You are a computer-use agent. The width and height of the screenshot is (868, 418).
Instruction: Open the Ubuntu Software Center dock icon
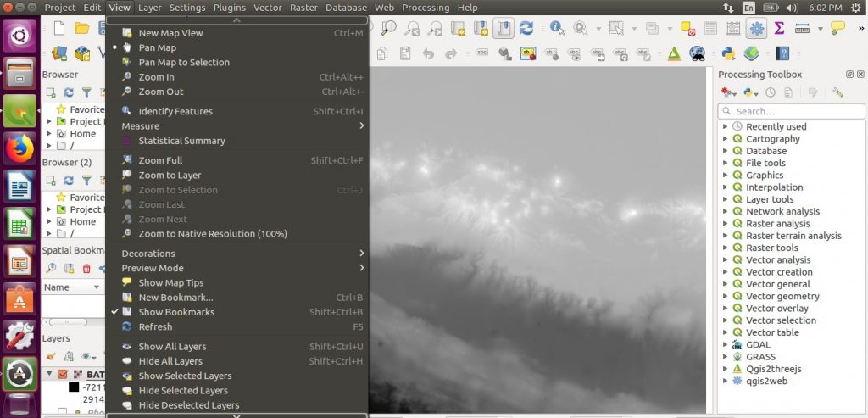pos(20,298)
